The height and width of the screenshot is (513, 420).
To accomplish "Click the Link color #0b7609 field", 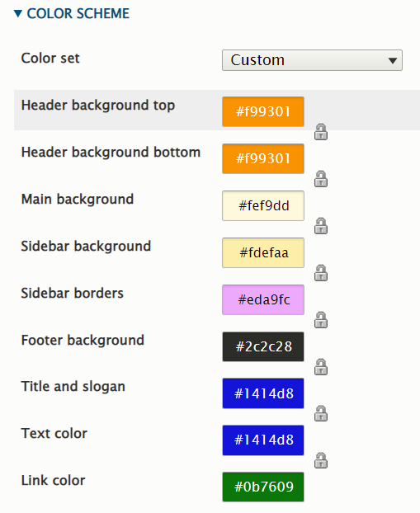I will pos(263,487).
